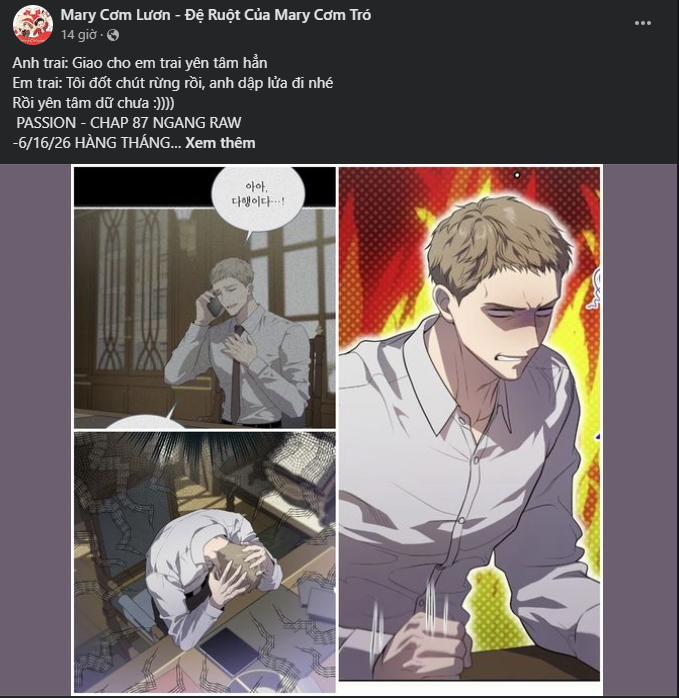Click the "PASSION - CHAP 87 NGANG RAW" text line
The width and height of the screenshot is (679, 698).
129,123
